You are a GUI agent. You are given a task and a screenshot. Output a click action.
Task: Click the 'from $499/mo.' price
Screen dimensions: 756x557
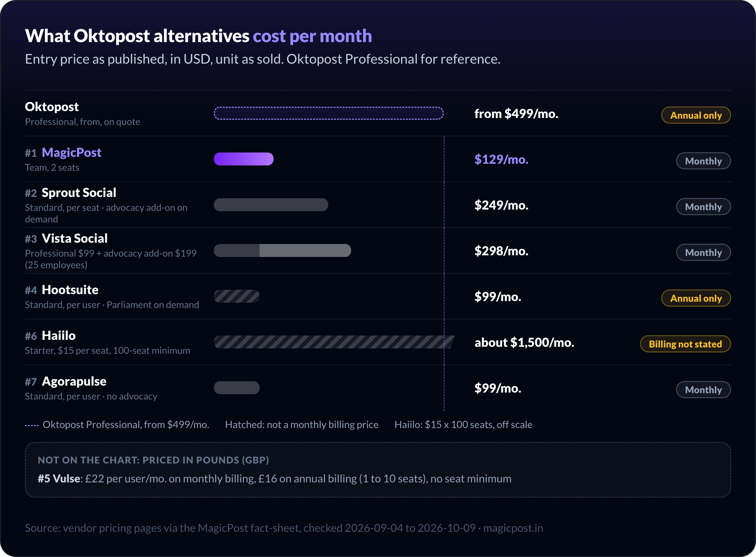click(516, 114)
